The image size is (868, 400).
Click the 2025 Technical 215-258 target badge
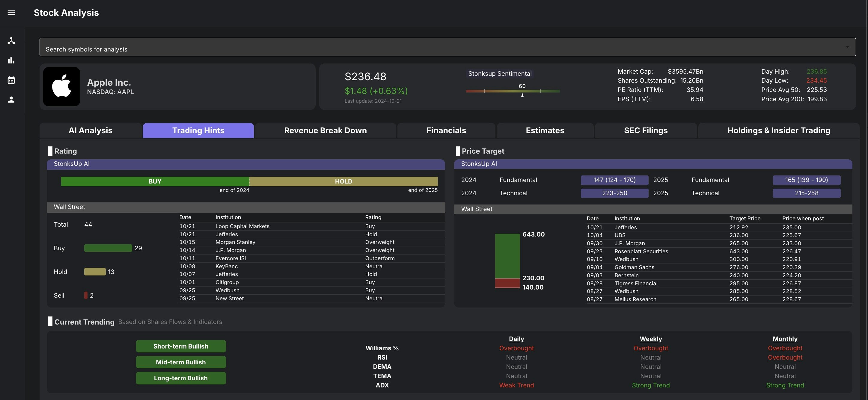click(x=806, y=193)
